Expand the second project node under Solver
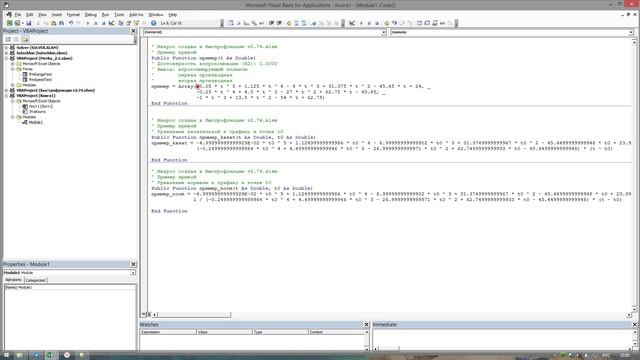The width and height of the screenshot is (640, 360). [7, 53]
